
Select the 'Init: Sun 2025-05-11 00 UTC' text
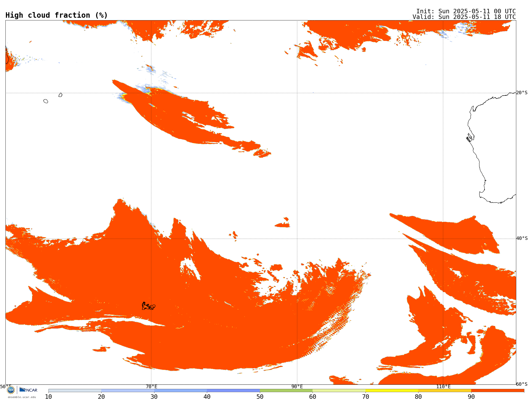(x=466, y=11)
